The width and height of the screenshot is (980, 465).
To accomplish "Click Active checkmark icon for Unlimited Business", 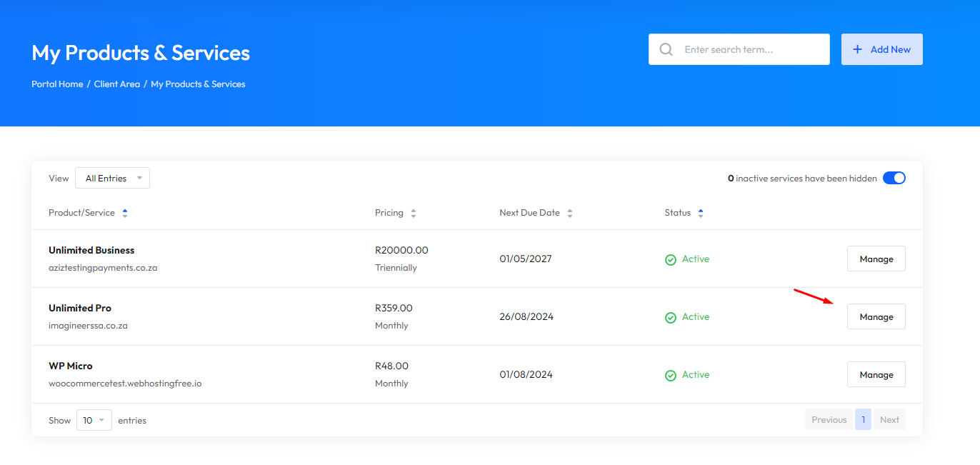I will click(x=671, y=260).
